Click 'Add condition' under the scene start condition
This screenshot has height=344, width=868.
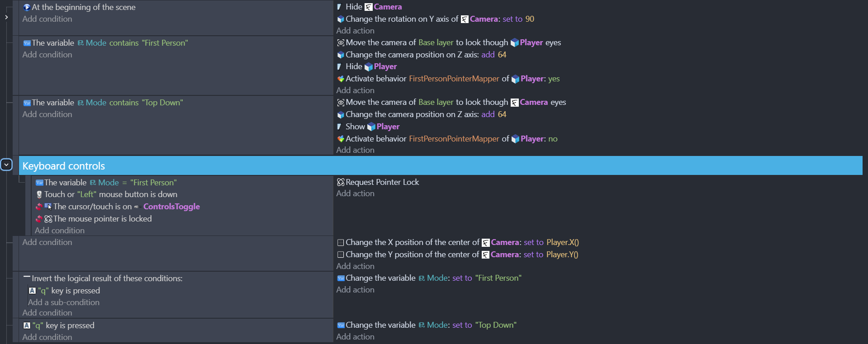click(47, 19)
